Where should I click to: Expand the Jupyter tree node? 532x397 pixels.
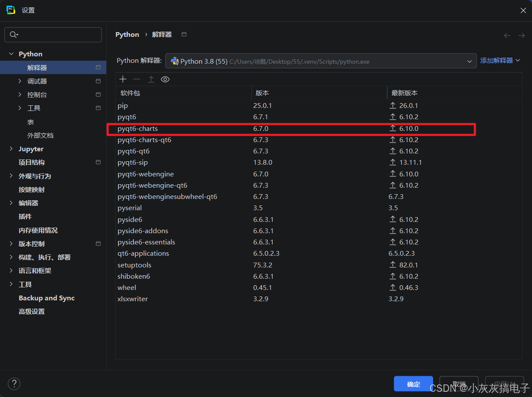pyautogui.click(x=11, y=149)
